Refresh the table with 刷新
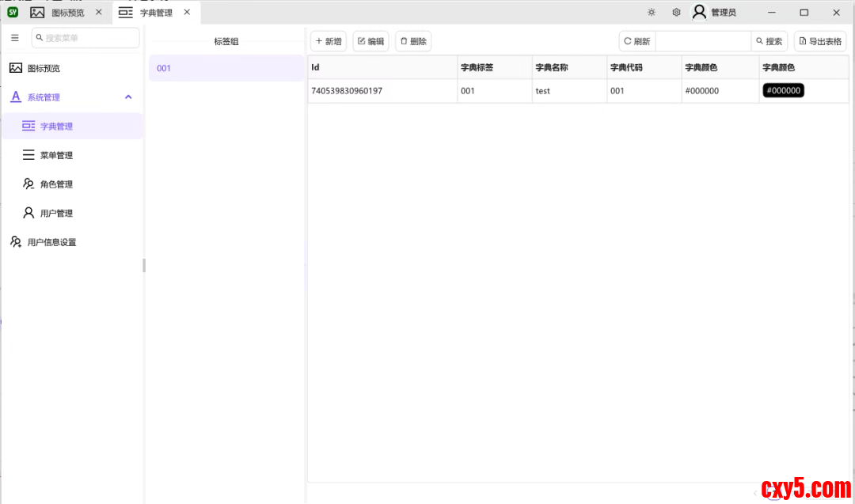Viewport: 855px width, 504px height. point(637,42)
